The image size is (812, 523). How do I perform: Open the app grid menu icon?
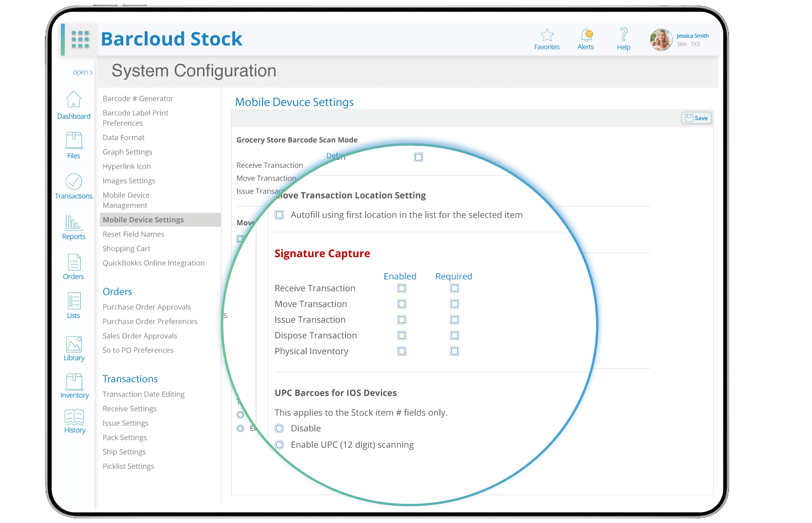click(80, 39)
